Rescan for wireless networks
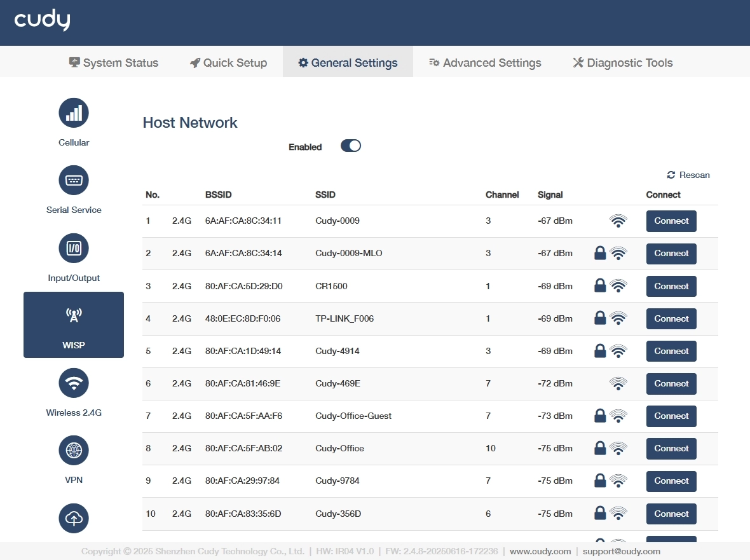This screenshot has height=560, width=750. point(688,175)
